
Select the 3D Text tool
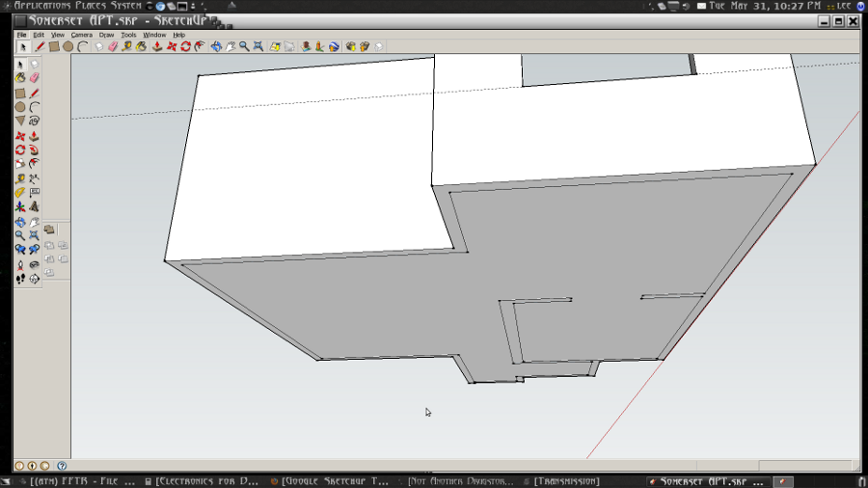pos(35,206)
